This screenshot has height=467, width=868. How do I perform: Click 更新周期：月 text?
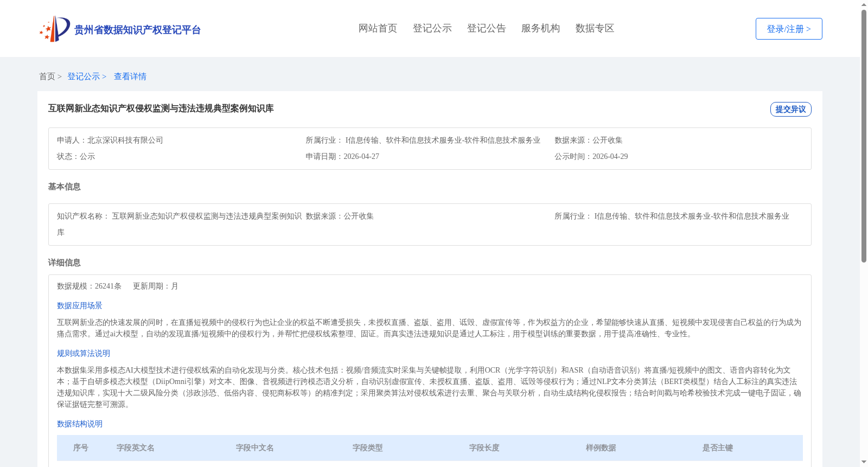pos(156,286)
